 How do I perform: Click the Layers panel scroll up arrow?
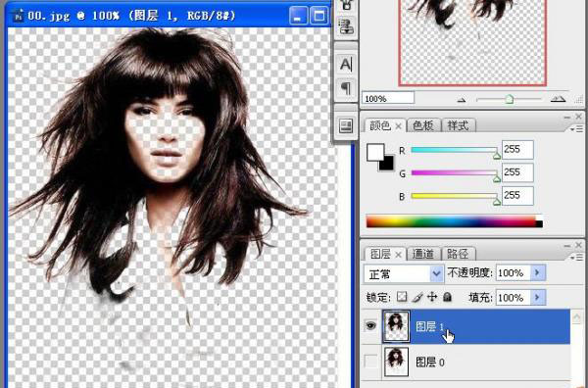(577, 317)
